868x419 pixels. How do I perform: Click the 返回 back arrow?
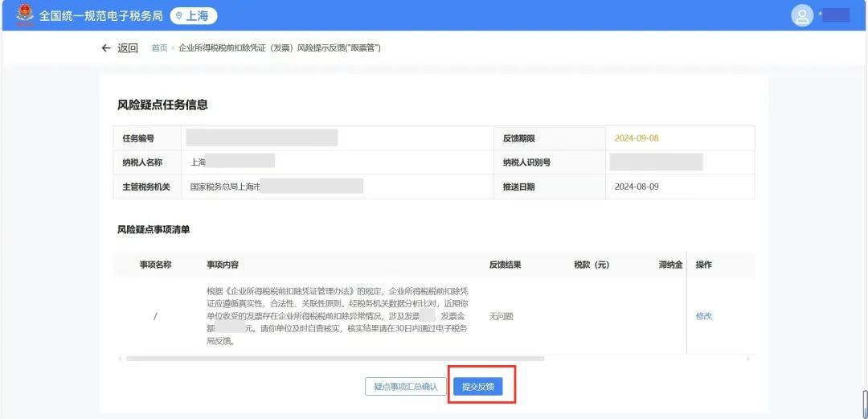click(x=106, y=48)
